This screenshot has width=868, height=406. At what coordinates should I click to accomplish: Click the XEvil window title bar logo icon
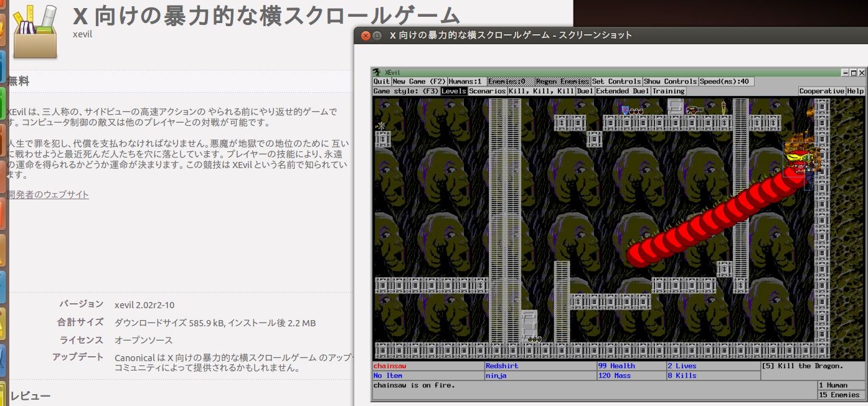pyautogui.click(x=377, y=72)
